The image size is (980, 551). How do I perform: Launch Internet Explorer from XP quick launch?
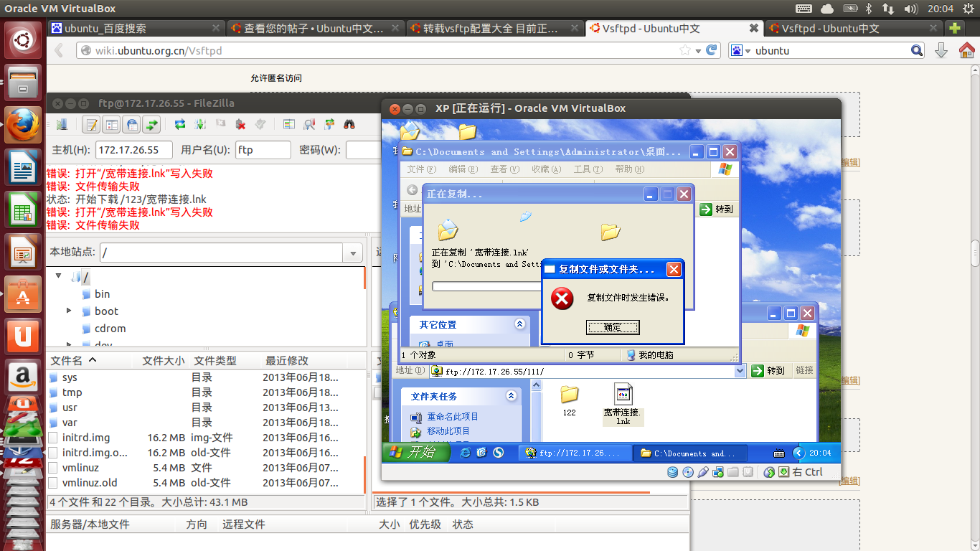pyautogui.click(x=466, y=453)
